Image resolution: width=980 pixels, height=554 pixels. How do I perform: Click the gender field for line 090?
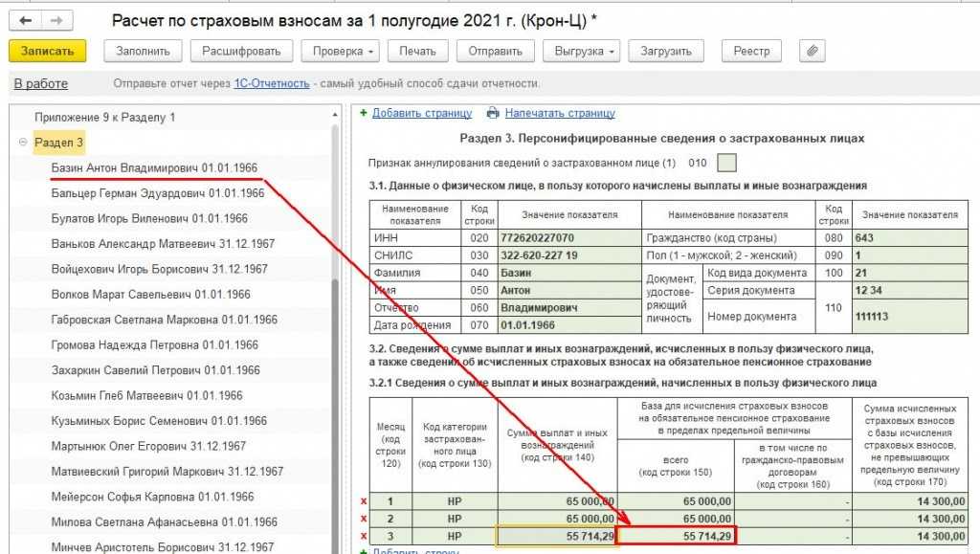[910, 255]
